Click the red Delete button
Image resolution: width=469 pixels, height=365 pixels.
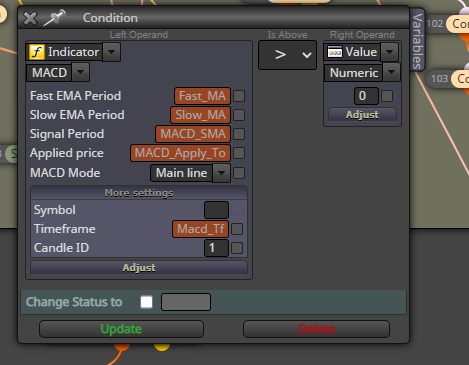pyautogui.click(x=316, y=329)
